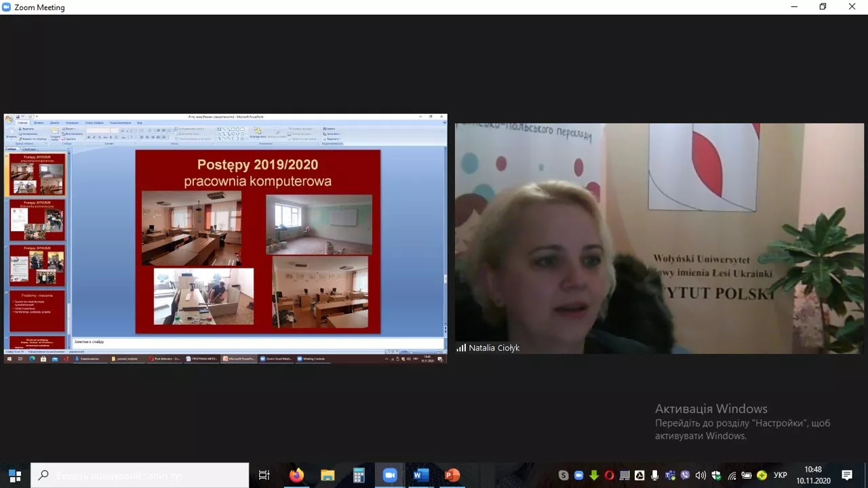Click the Вставка ribbon tab in PowerPoint
Image resolution: width=868 pixels, height=488 pixels.
[39, 123]
